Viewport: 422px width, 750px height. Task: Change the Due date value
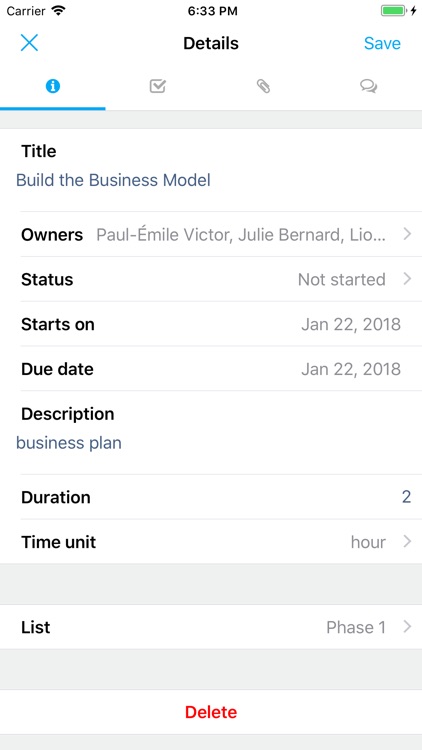click(x=351, y=369)
